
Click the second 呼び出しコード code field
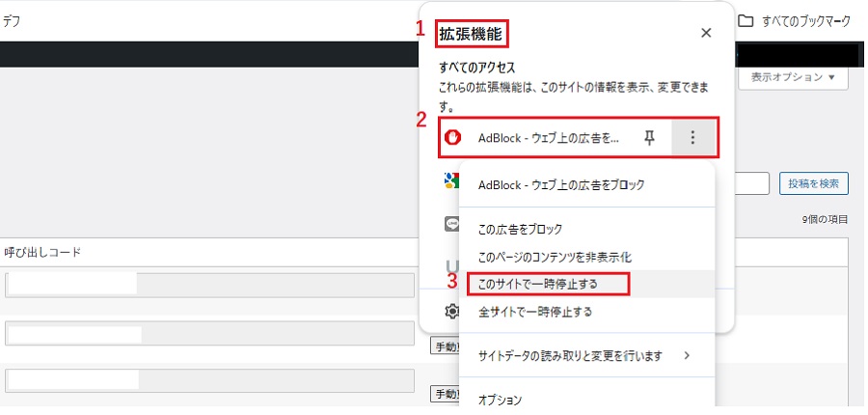click(210, 334)
